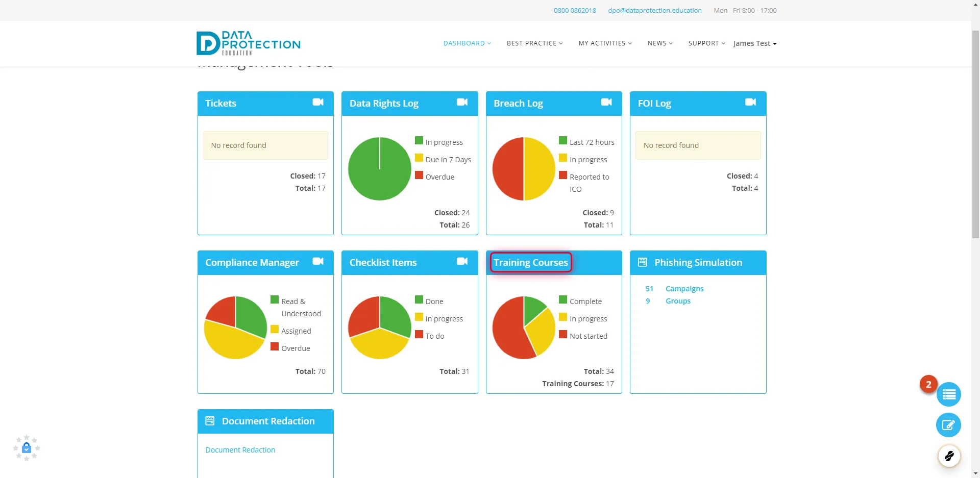The height and width of the screenshot is (478, 980).
Task: Expand the Best Practice menu
Action: tap(535, 43)
